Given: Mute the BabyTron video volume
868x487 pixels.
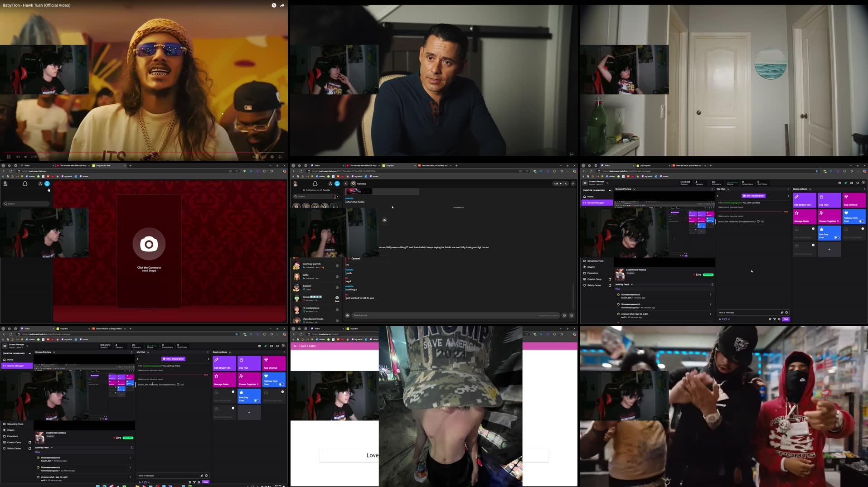Looking at the screenshot, I should point(25,157).
